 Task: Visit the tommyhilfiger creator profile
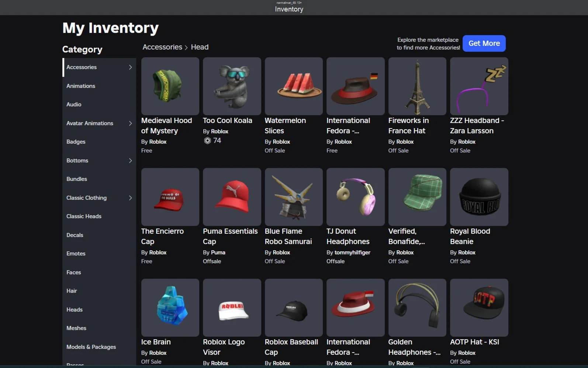point(352,252)
